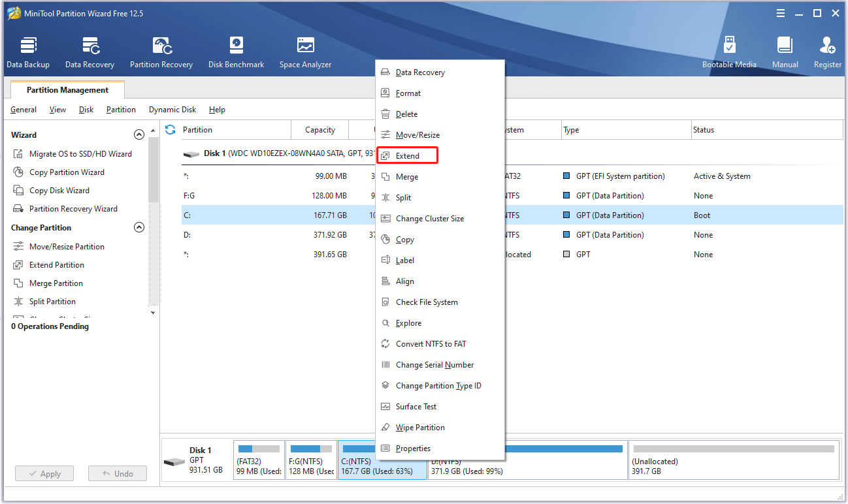Select the Unallocated 391.7 GB disk block
The width and height of the screenshot is (848, 504).
coord(734,460)
